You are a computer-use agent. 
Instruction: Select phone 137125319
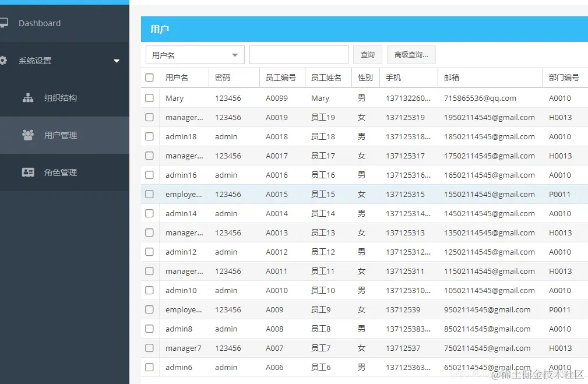[406, 117]
